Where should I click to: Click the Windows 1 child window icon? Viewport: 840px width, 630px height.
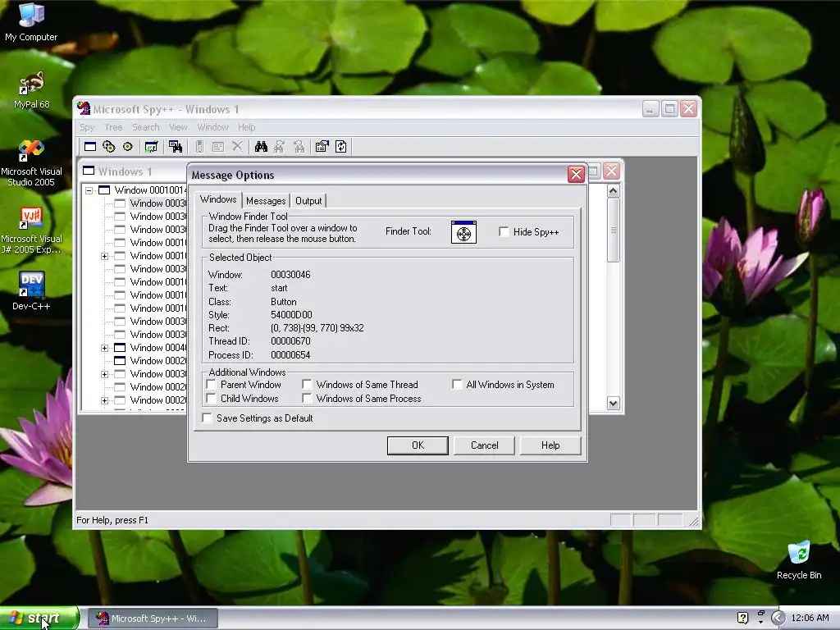pyautogui.click(x=89, y=171)
